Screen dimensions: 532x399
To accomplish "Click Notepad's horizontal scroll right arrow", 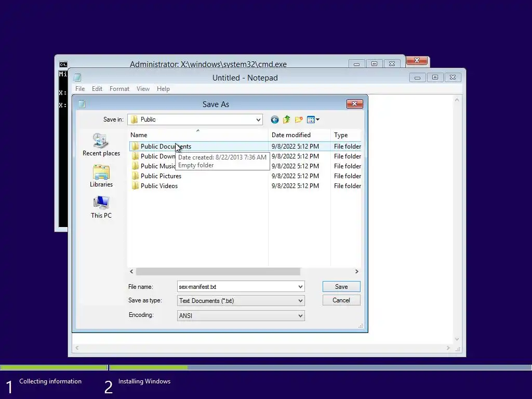I will pyautogui.click(x=448, y=348).
